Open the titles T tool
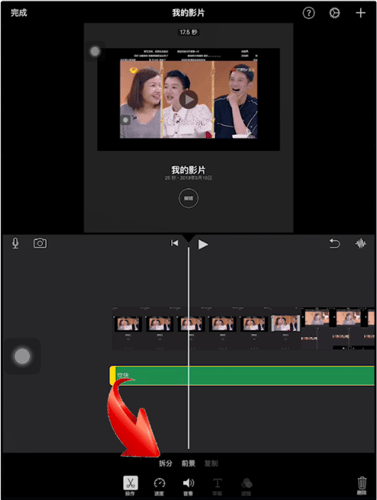The height and width of the screenshot is (500, 377). tap(217, 486)
